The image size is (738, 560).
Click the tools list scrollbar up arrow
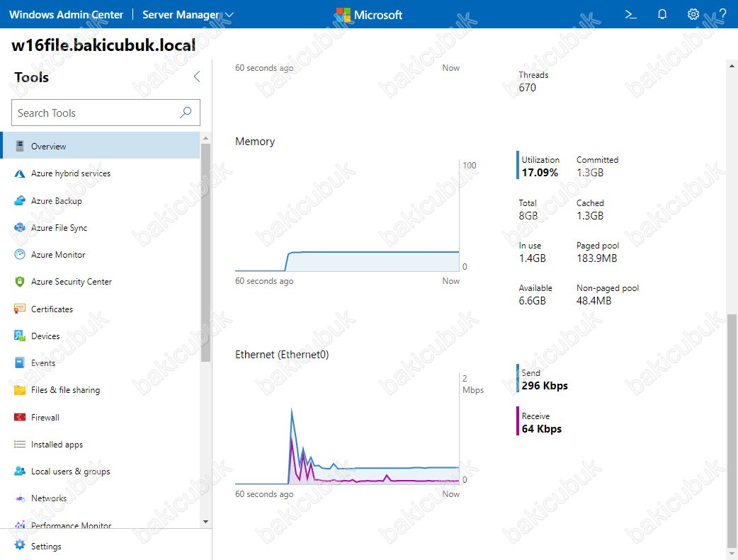[x=205, y=138]
